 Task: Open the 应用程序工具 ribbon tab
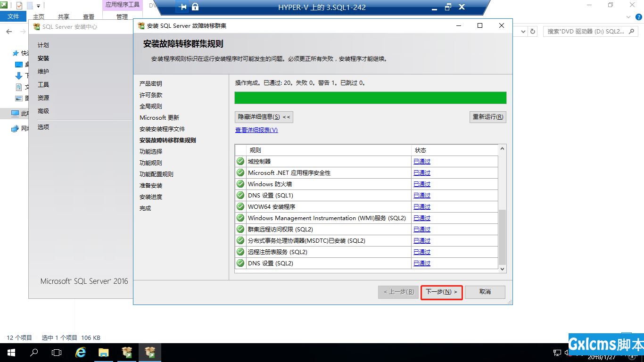(x=122, y=5)
